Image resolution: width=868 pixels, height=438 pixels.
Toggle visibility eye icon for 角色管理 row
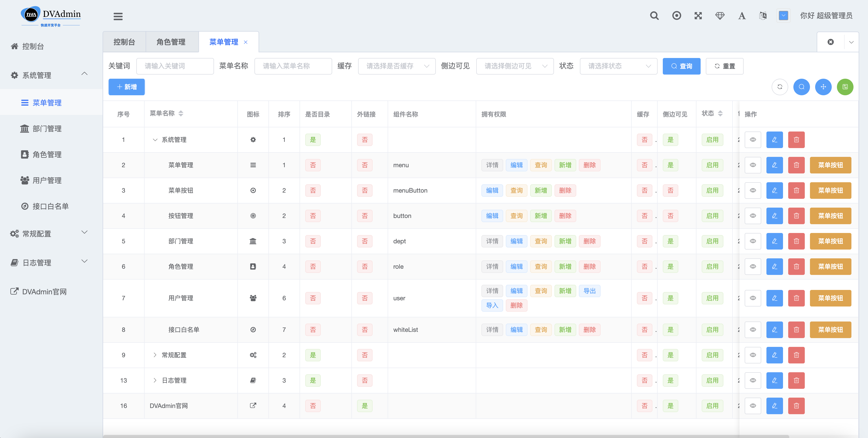pos(753,266)
